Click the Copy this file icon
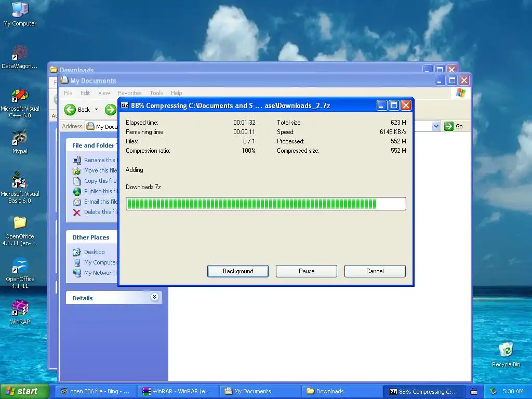This screenshot has width=532, height=399. [77, 181]
